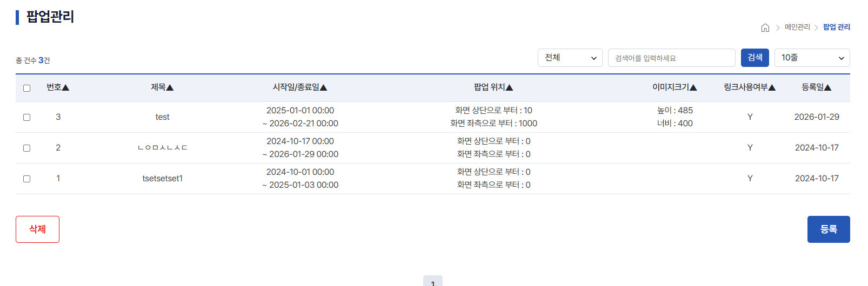868x286 pixels.
Task: Tick the checkbox for tsetsetset1 row
Action: [x=26, y=179]
